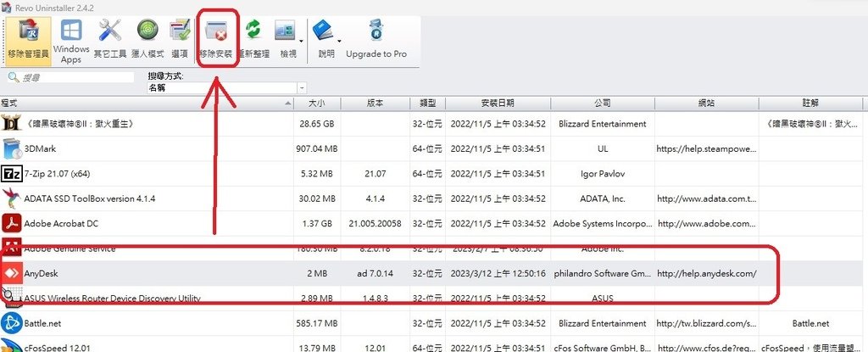The image size is (868, 352).
Task: Click the AnyDesk program icon
Action: pyautogui.click(x=12, y=273)
